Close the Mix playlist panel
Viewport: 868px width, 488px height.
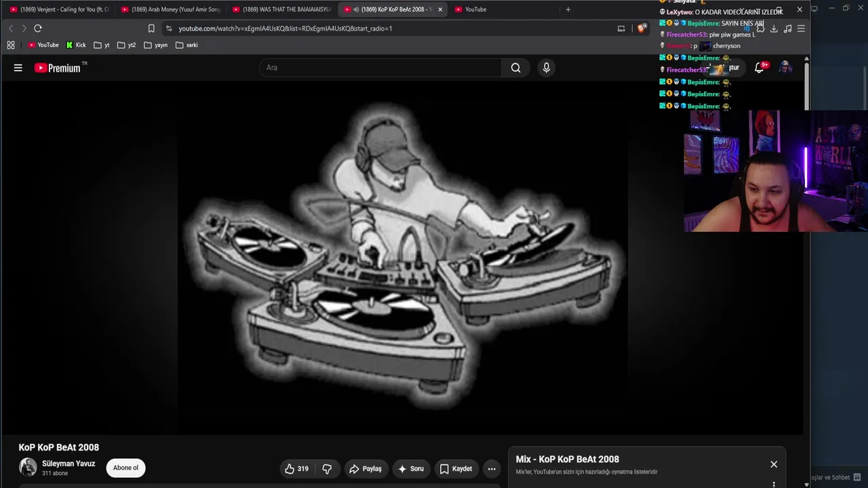774,464
